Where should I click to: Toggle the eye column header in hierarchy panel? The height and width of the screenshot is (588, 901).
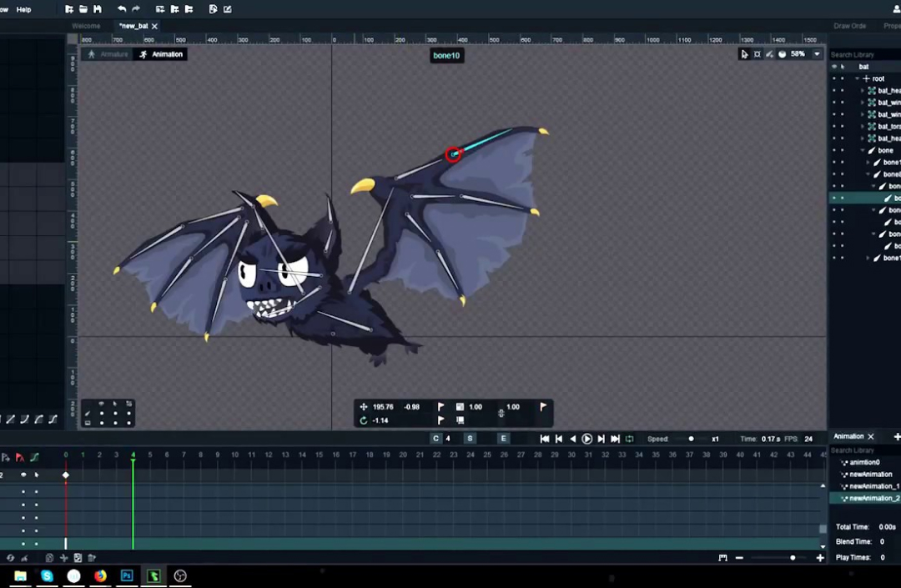833,67
